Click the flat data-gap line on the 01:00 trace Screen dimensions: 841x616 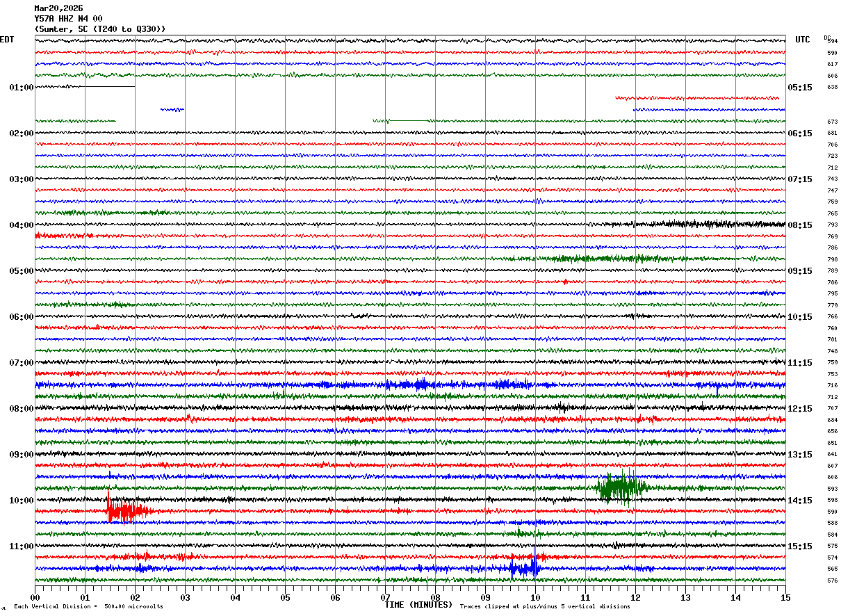coord(109,87)
